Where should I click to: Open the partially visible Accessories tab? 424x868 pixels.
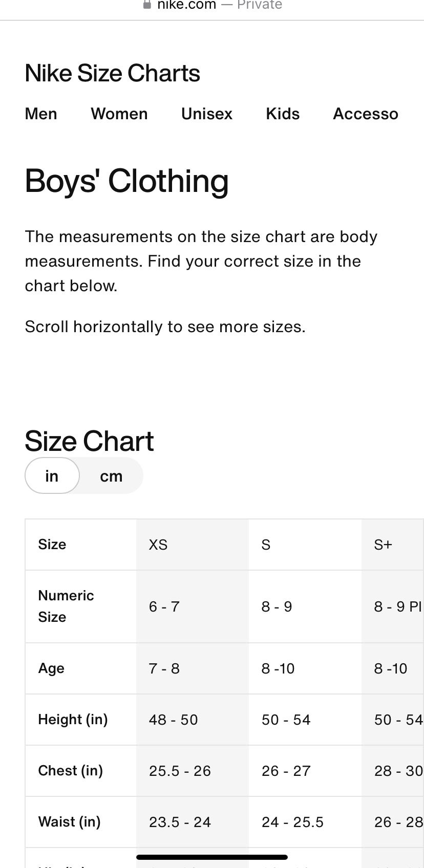pyautogui.click(x=366, y=114)
